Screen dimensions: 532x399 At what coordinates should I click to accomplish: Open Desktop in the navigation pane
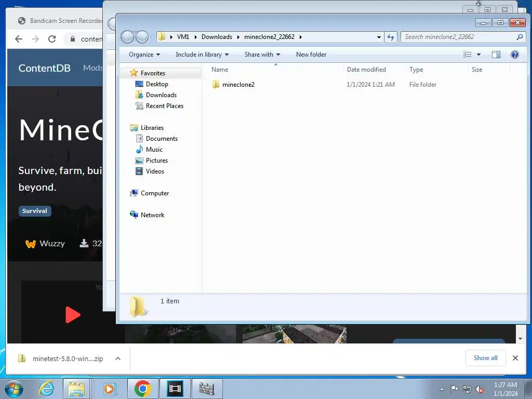click(157, 84)
